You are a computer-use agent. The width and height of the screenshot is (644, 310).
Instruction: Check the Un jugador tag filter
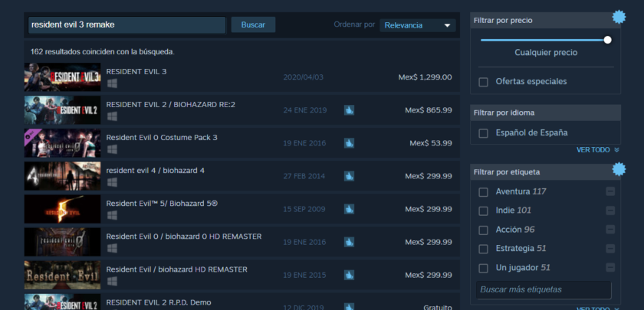click(484, 268)
